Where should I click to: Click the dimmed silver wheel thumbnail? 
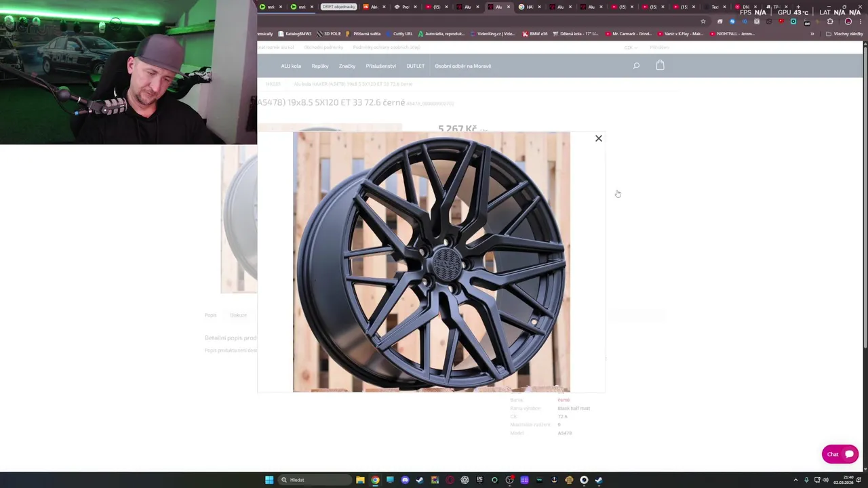[x=239, y=219]
